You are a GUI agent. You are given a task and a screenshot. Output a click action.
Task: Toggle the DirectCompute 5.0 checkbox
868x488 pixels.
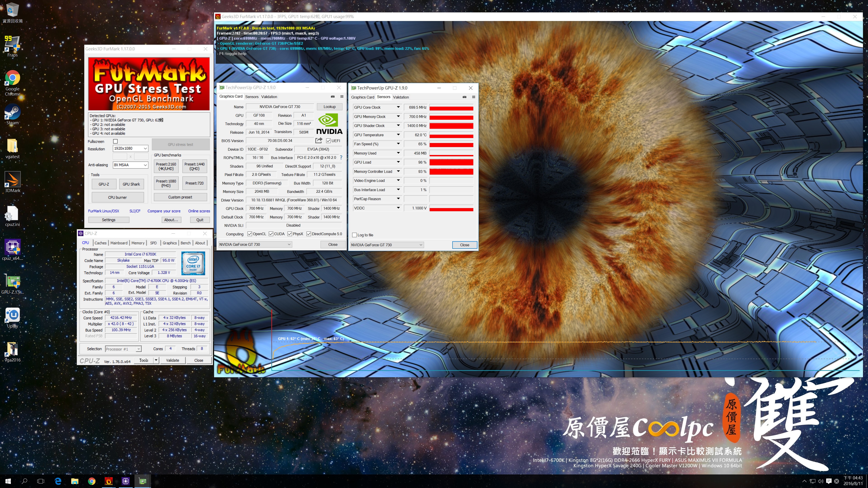click(x=309, y=234)
